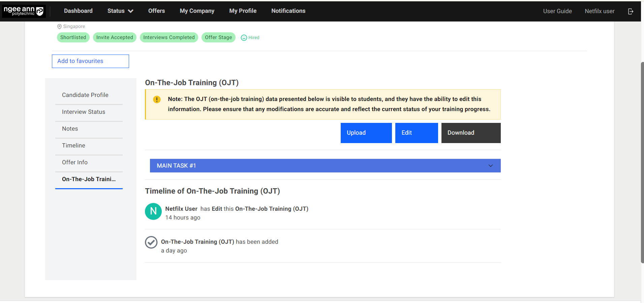Click the Edit OJT button
Viewport: 644px width, 303px height.
coord(416,133)
